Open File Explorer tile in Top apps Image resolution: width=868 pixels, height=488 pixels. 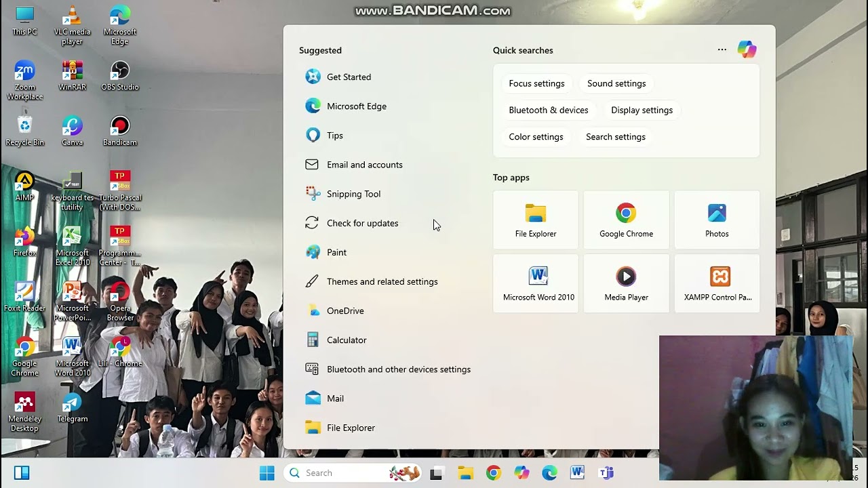pyautogui.click(x=536, y=220)
